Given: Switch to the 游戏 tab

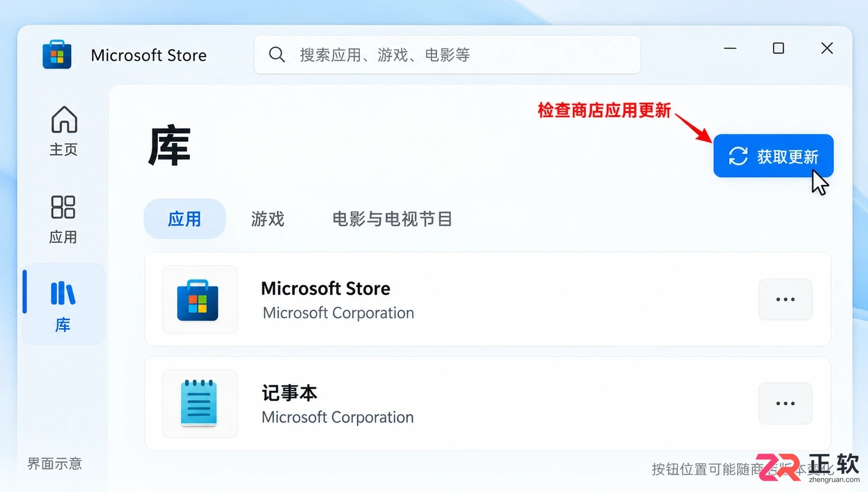Looking at the screenshot, I should click(x=268, y=219).
